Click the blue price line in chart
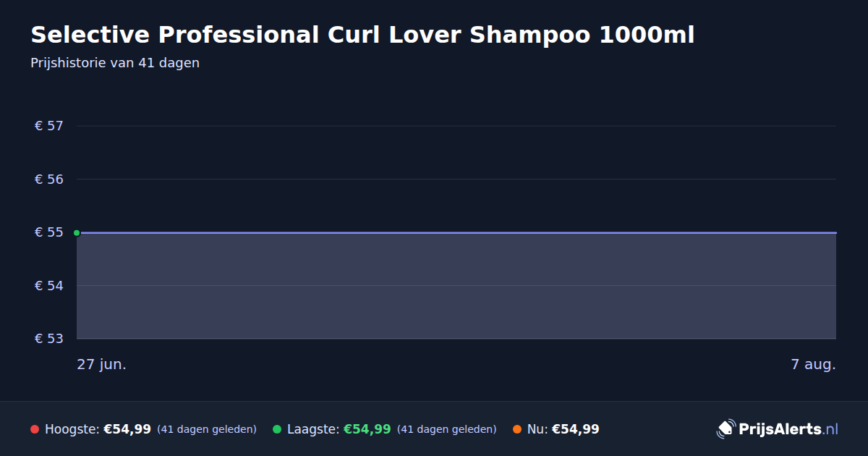 456,233
